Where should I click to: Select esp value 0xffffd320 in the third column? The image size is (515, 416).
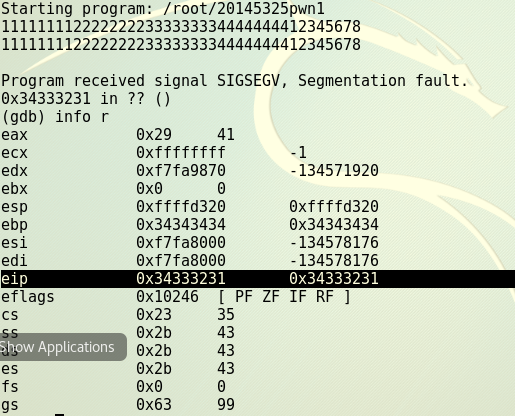pos(334,207)
